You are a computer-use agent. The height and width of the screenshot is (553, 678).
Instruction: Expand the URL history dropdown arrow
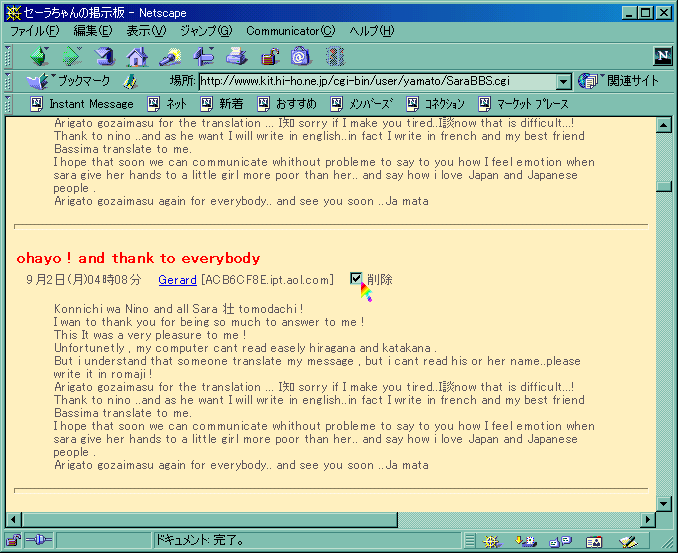coord(563,81)
